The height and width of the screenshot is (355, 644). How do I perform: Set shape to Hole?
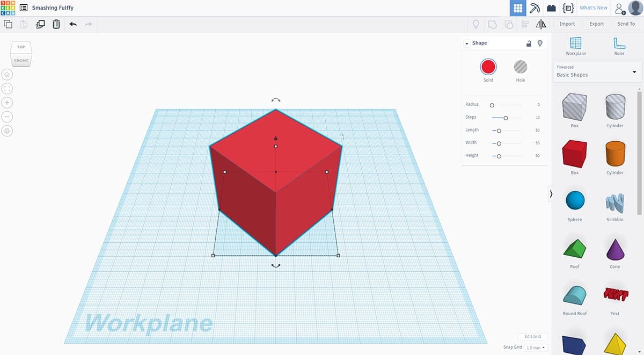[x=520, y=67]
